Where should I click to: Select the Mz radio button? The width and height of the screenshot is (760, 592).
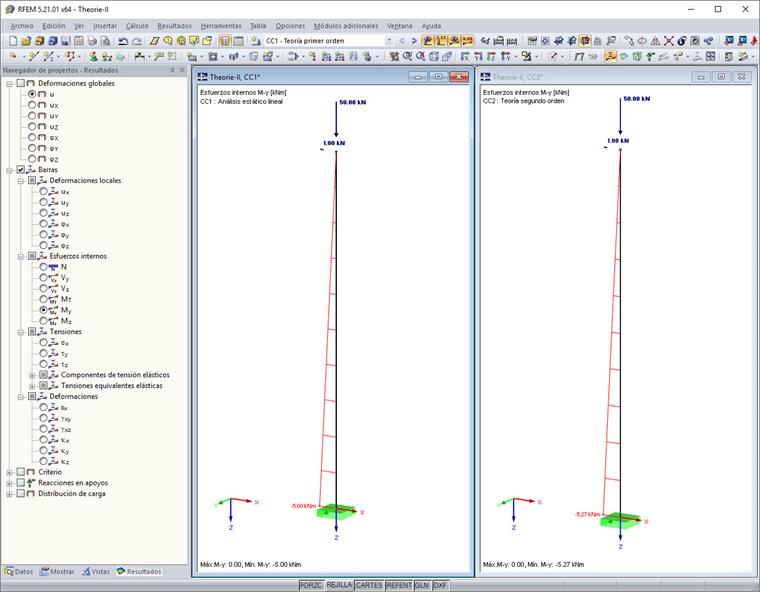point(44,321)
